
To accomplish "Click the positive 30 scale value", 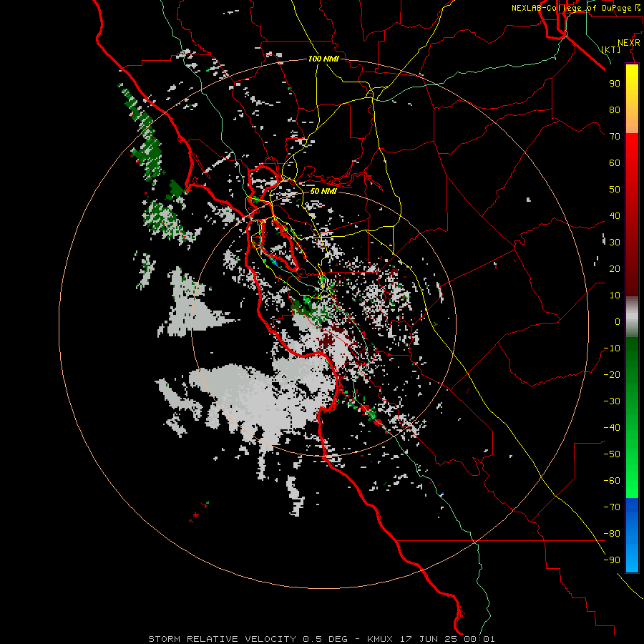I will [x=615, y=243].
